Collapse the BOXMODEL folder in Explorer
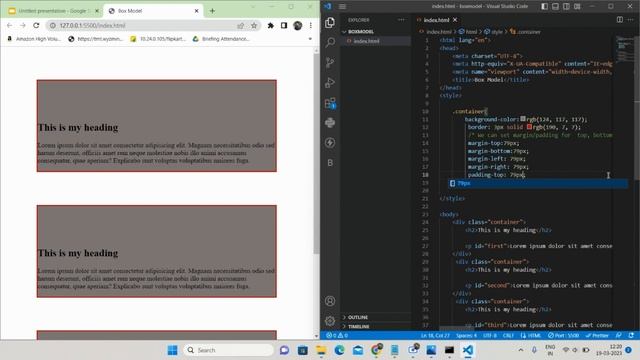This screenshot has height=360, width=640. [x=360, y=31]
